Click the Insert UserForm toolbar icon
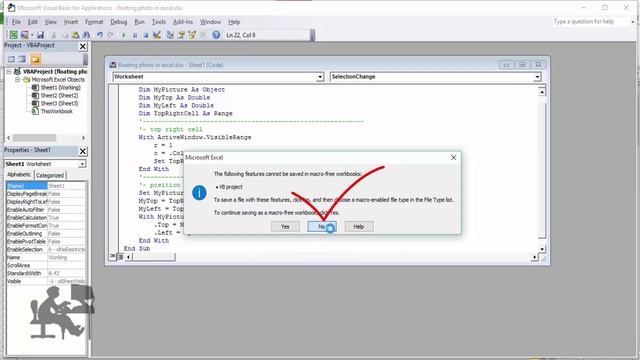Image resolution: width=640 pixels, height=360 pixels. click(x=24, y=35)
